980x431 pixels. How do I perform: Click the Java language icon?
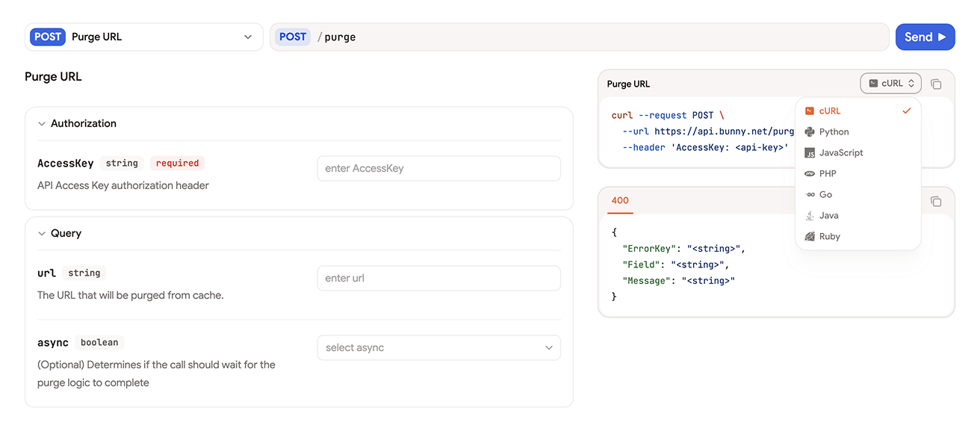(x=809, y=216)
